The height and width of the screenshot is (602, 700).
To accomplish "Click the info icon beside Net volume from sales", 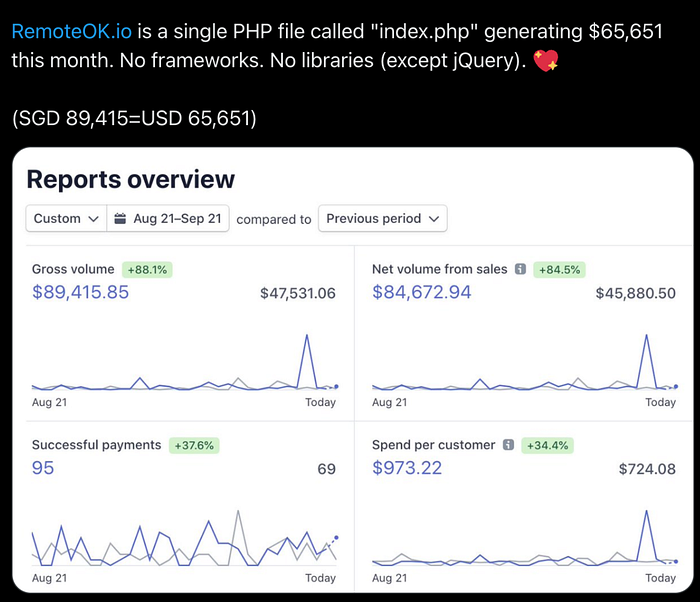I will (x=520, y=269).
